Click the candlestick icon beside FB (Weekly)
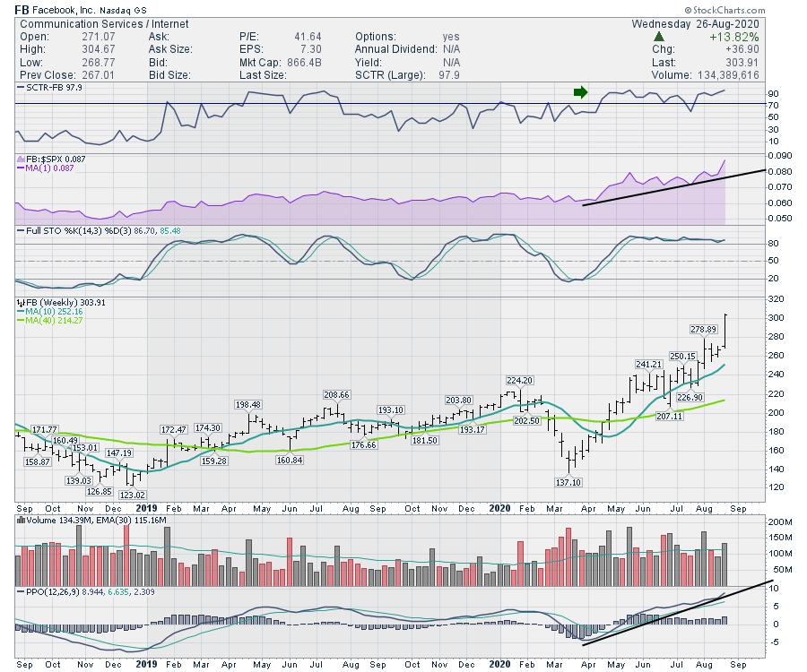The image size is (807, 672). 21,303
